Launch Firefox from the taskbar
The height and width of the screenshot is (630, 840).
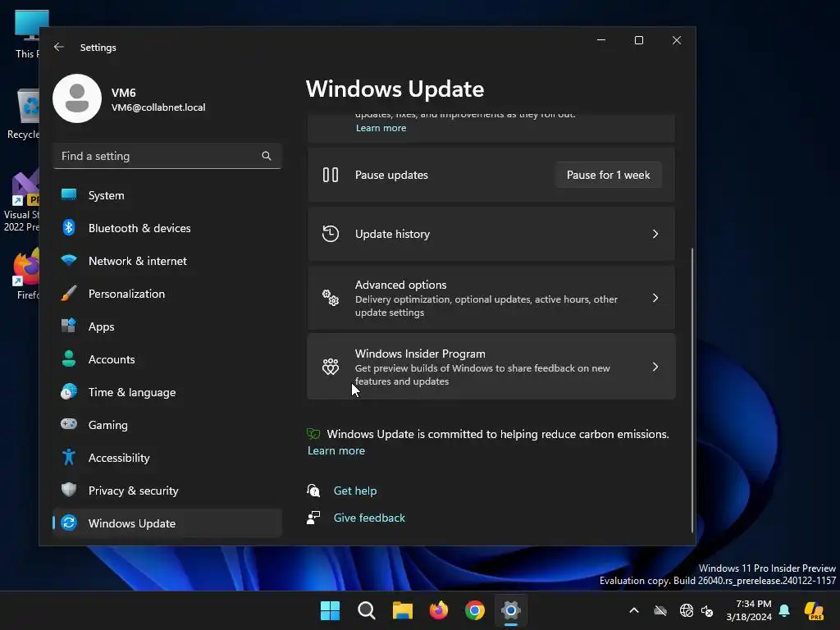(439, 610)
